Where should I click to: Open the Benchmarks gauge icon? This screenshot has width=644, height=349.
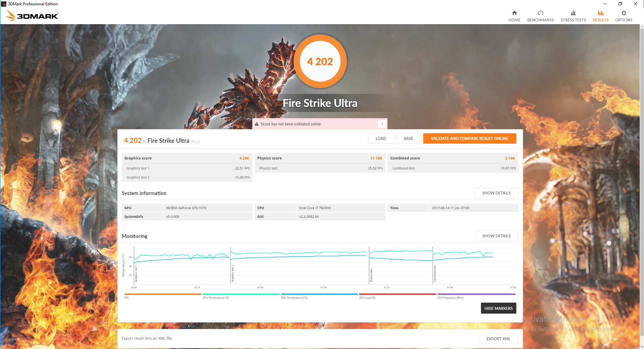540,13
